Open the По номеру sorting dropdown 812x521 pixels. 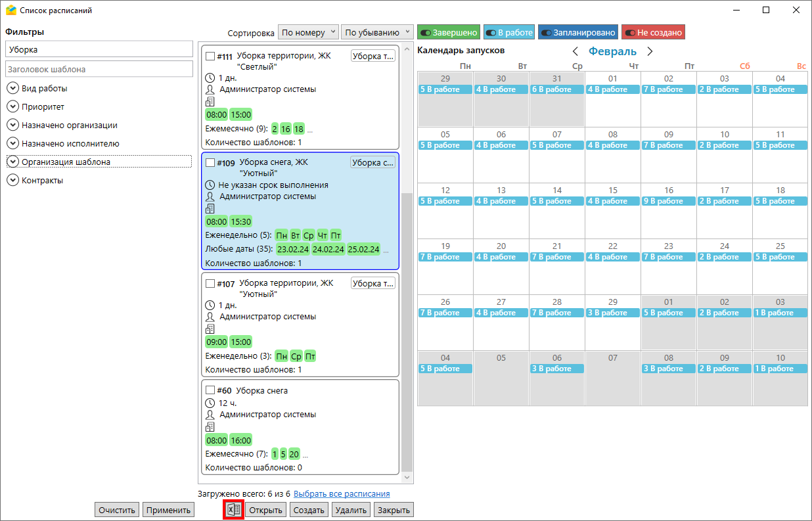click(308, 32)
